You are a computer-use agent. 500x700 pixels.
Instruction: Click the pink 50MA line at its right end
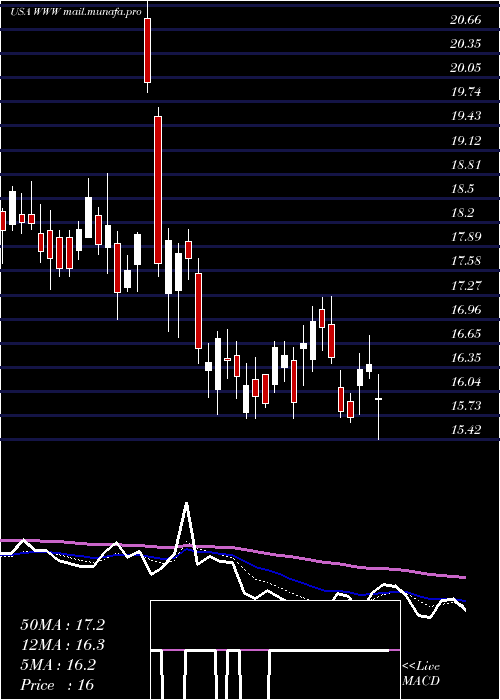tap(464, 578)
